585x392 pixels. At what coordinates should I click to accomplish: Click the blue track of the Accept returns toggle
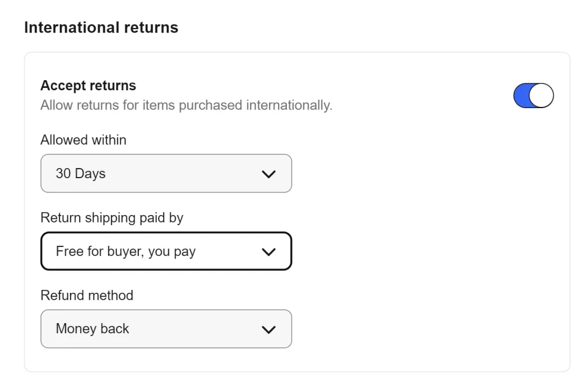(x=521, y=96)
